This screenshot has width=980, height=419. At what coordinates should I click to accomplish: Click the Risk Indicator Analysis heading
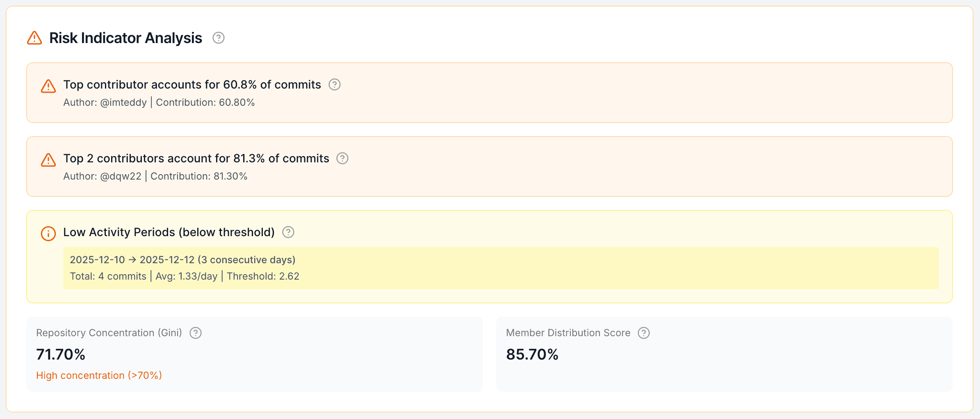[x=125, y=38]
